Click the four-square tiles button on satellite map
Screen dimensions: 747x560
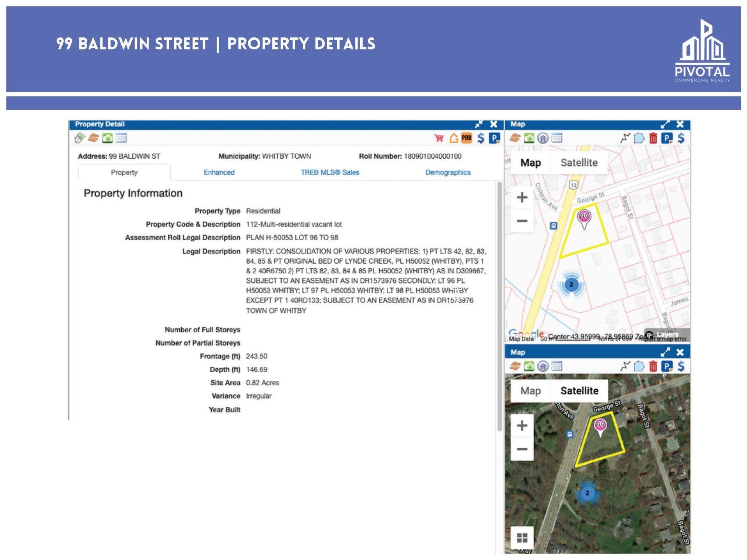tap(522, 538)
